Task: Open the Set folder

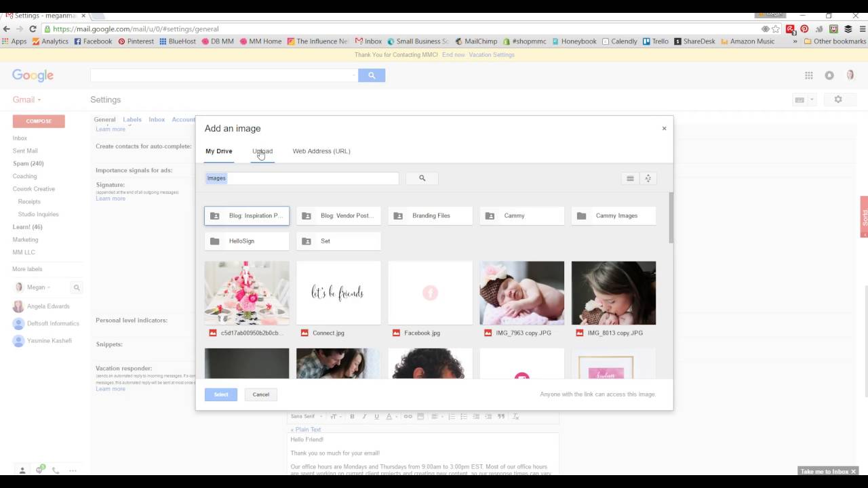Action: 338,241
